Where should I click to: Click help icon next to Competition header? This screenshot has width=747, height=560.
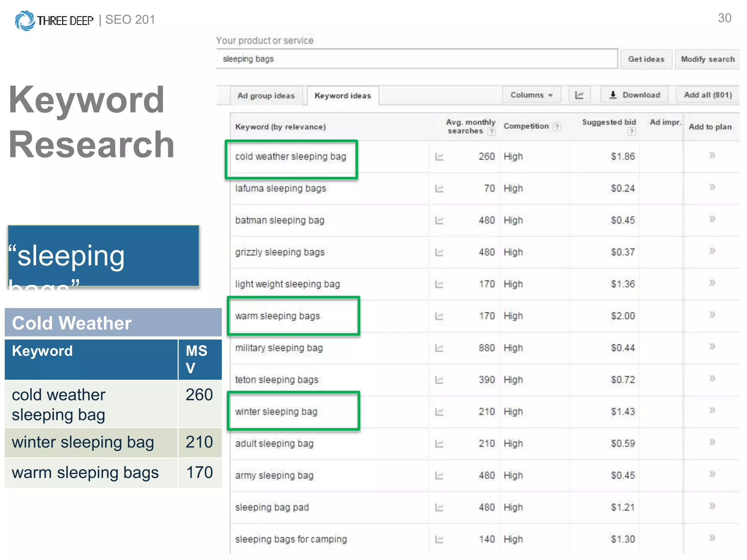click(557, 127)
